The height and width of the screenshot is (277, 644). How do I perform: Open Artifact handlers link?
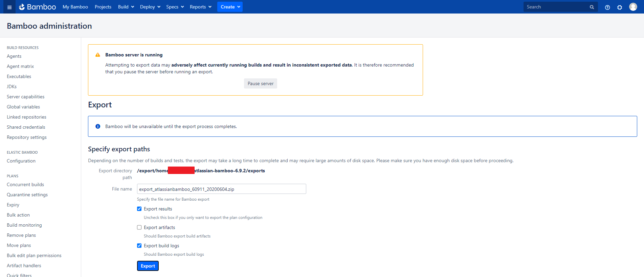tap(24, 266)
